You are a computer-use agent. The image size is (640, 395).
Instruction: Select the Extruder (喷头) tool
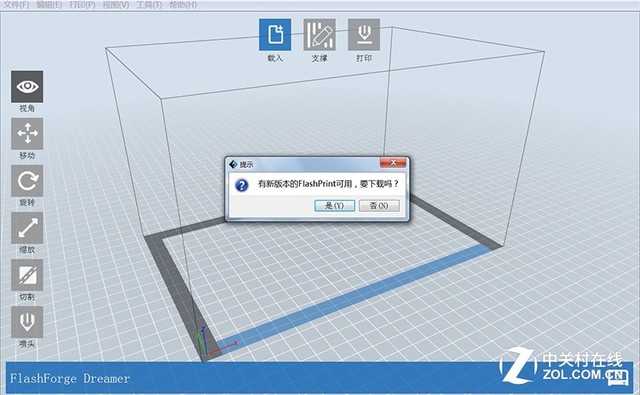[27, 322]
